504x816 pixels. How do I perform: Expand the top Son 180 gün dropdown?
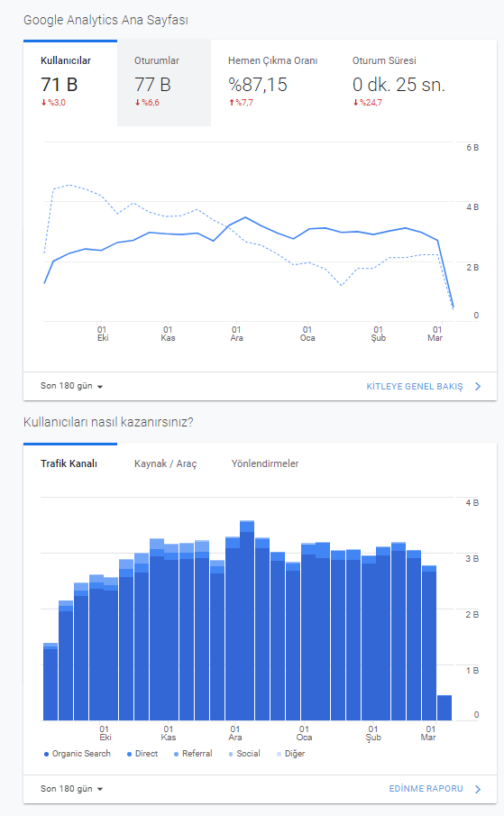pos(72,386)
